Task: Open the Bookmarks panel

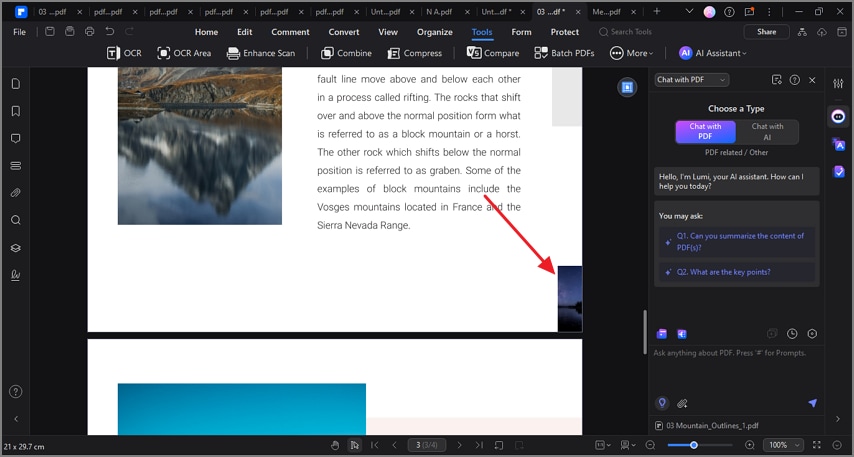Action: tap(16, 111)
